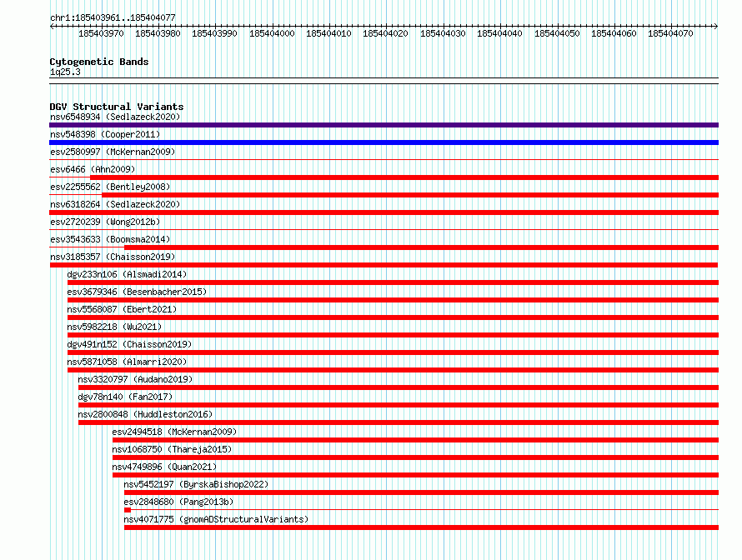742x560 pixels.
Task: Click nsv5871058 (Almarri2020) label
Action: (x=127, y=362)
